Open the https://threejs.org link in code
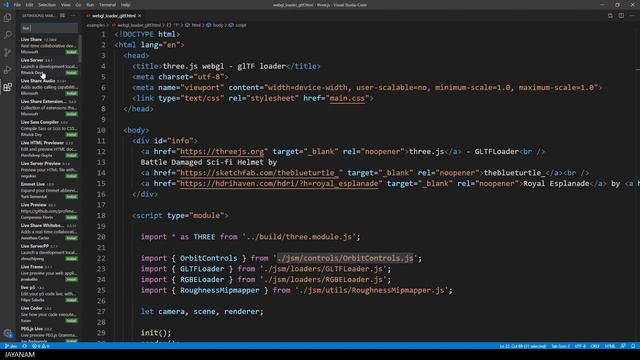Viewport: 640px width, 360px height. point(222,151)
